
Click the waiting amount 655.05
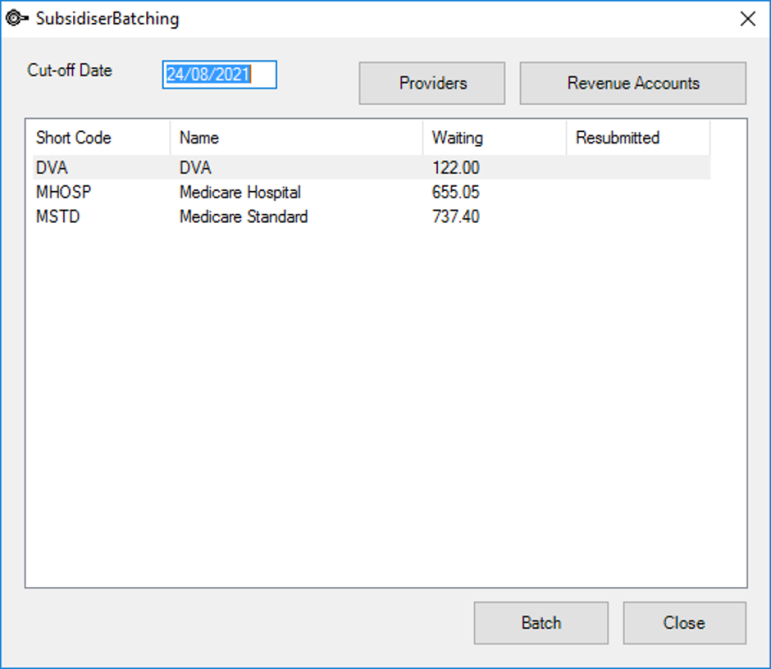point(455,192)
